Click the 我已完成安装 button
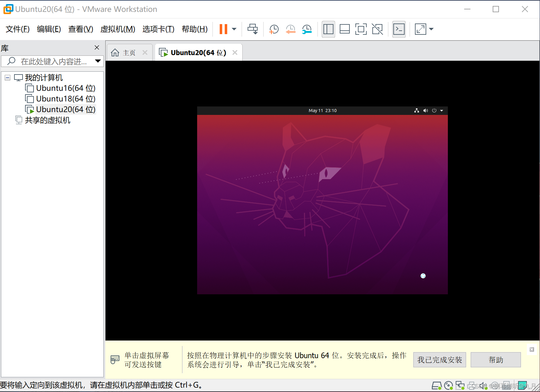Image resolution: width=540 pixels, height=392 pixels. click(x=439, y=359)
